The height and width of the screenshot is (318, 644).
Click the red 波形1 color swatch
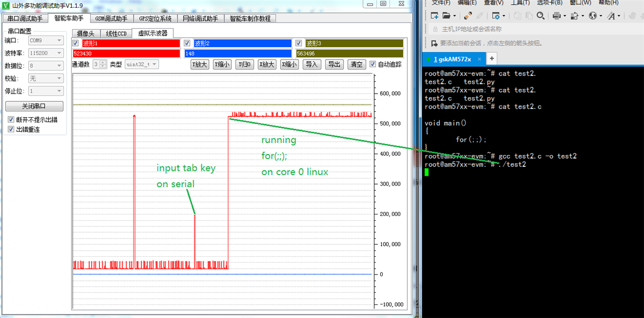(x=131, y=43)
